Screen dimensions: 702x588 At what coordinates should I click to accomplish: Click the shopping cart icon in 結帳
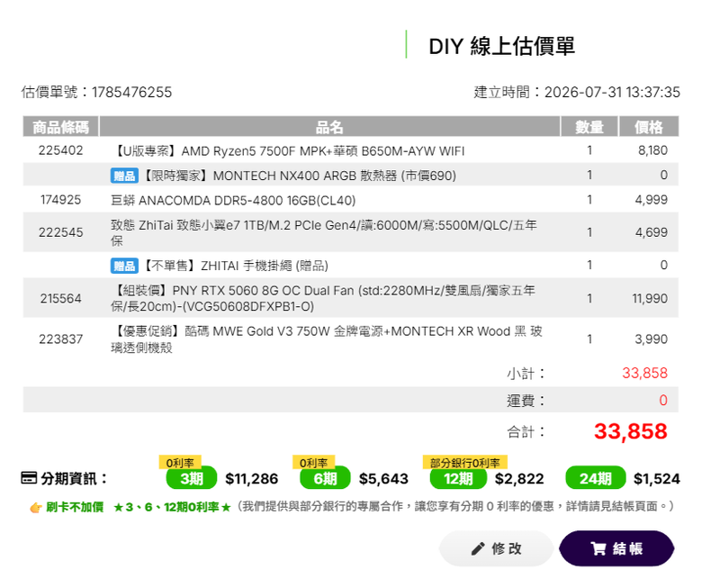click(598, 548)
